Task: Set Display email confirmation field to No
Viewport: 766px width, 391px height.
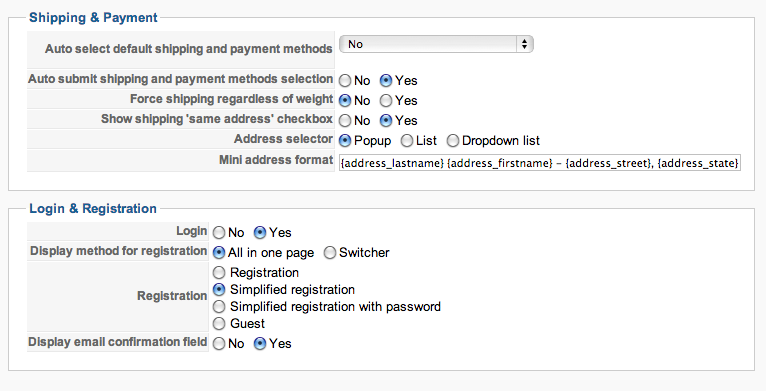Action: tap(219, 344)
